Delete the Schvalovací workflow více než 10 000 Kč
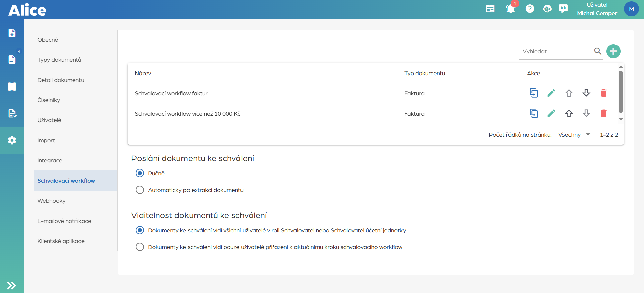 (x=603, y=113)
